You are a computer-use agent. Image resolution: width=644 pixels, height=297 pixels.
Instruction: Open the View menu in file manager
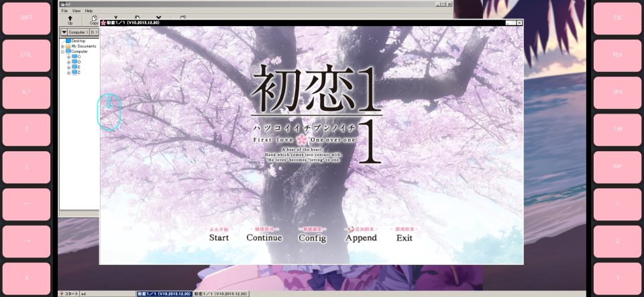pos(76,11)
